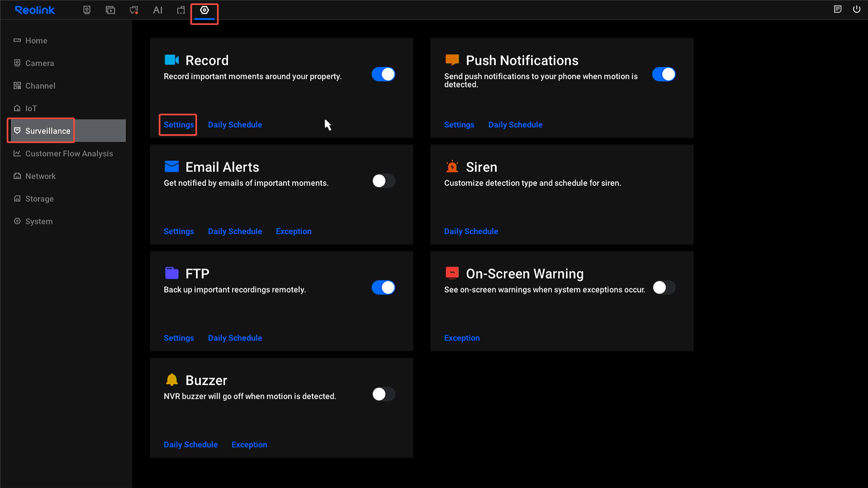Open the playback icon in top toolbar

click(110, 10)
